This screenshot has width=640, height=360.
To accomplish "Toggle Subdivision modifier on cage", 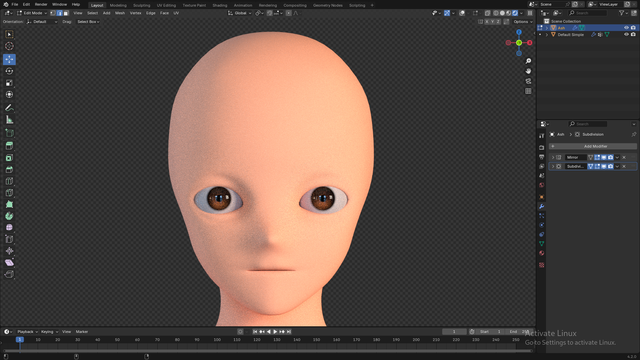I will (x=590, y=166).
